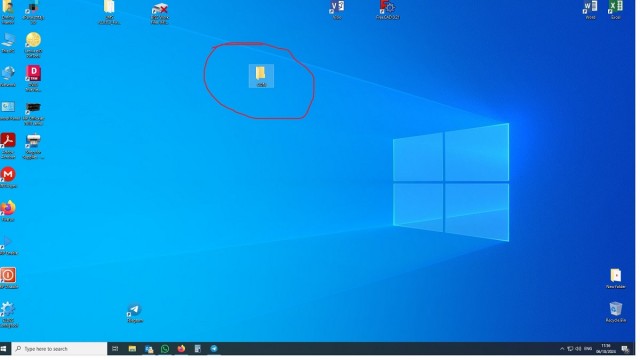This screenshot has height=360, width=640.
Task: Open volume control in system tray
Action: (x=578, y=349)
